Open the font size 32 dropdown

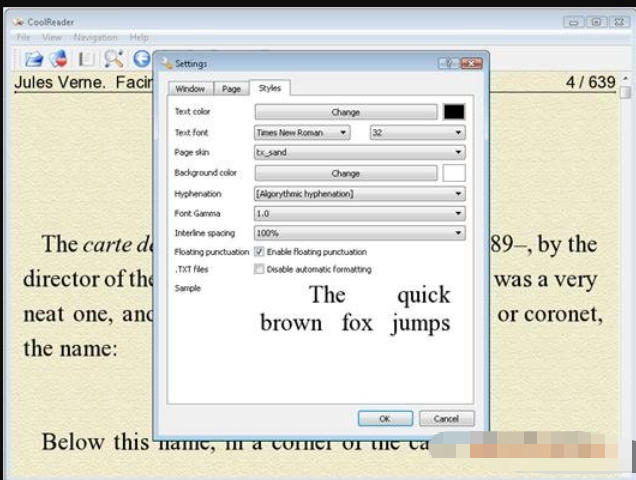coord(416,132)
